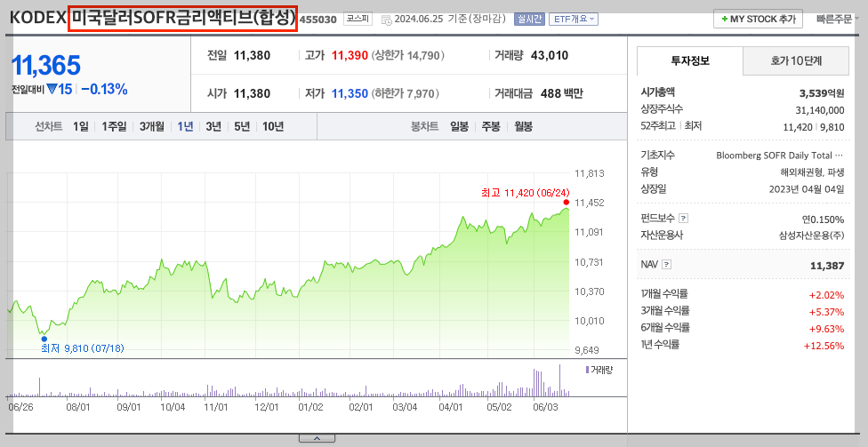
Task: Click the 1개월 수익률 +2.02% value
Action: click(x=826, y=295)
